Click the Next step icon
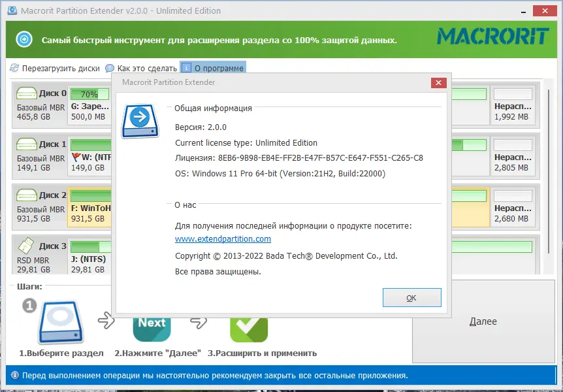Screen dimensions: 563x392 tap(152, 329)
